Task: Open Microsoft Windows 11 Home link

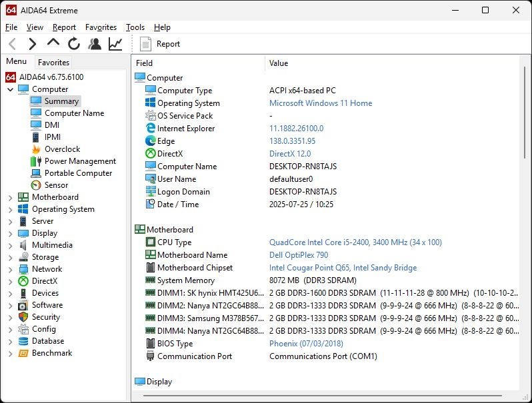Action: point(321,103)
